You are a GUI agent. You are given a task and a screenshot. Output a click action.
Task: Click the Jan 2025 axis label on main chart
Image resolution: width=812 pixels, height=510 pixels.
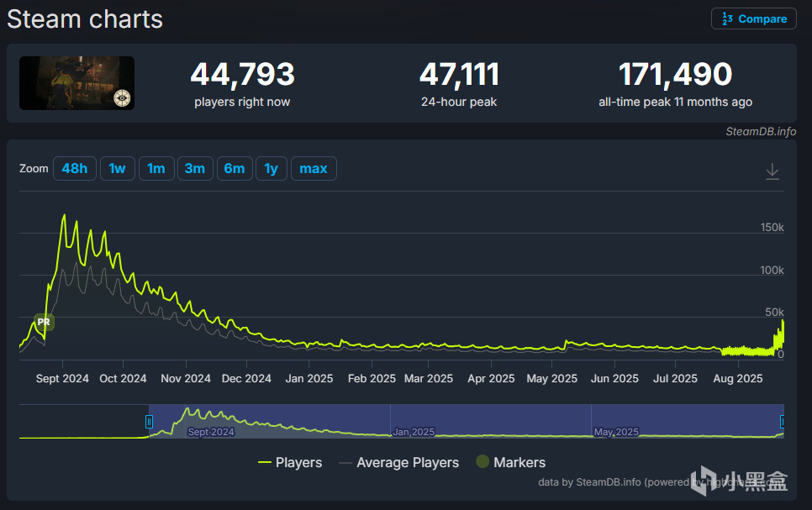[309, 378]
